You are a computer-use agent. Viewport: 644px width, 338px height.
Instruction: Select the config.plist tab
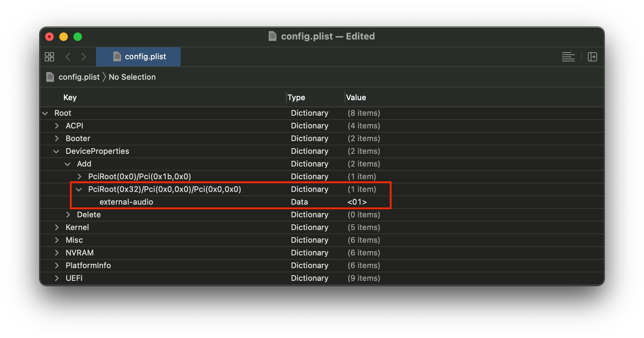pos(138,57)
